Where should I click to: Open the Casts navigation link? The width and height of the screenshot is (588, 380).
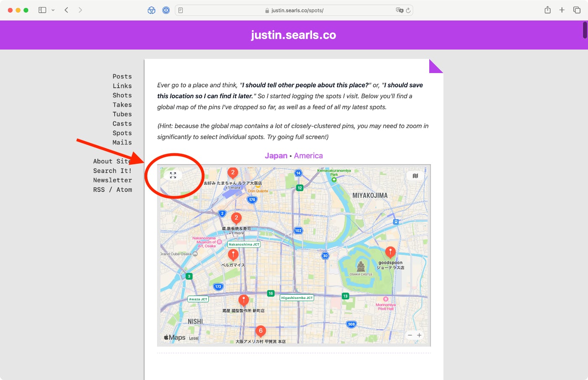[x=122, y=123]
